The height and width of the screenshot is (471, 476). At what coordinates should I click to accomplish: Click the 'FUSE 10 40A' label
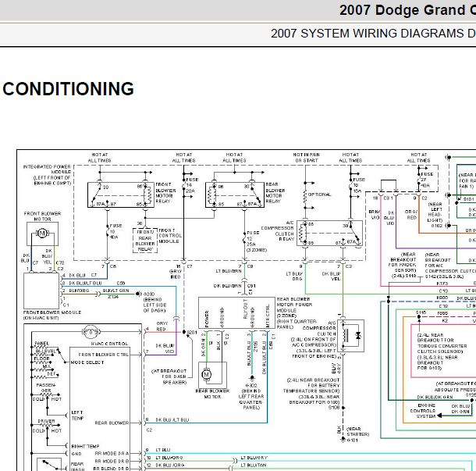[x=115, y=231]
